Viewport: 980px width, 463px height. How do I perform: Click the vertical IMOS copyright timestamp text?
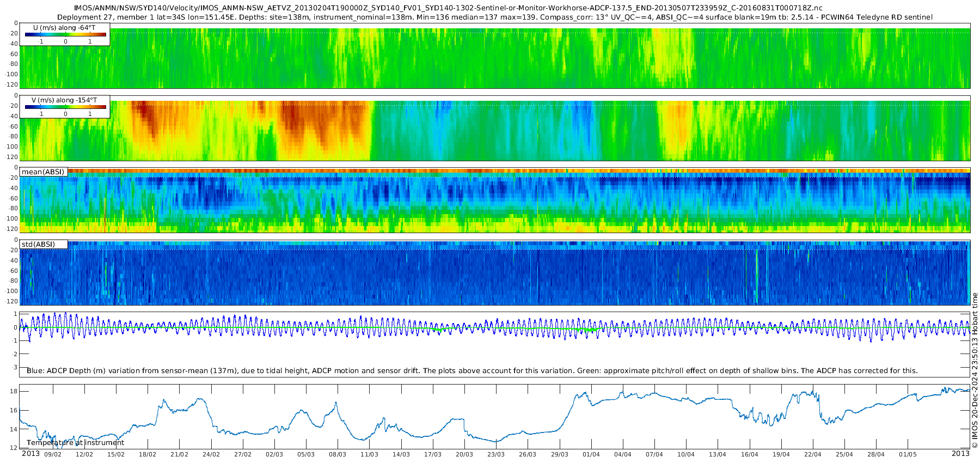click(x=975, y=370)
